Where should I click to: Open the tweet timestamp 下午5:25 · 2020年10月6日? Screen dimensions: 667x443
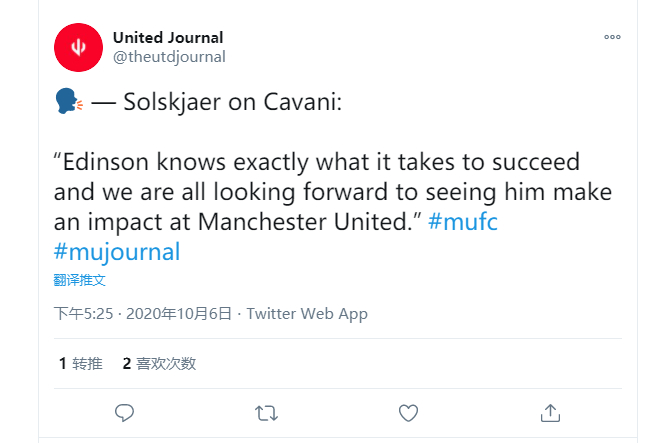click(x=143, y=314)
